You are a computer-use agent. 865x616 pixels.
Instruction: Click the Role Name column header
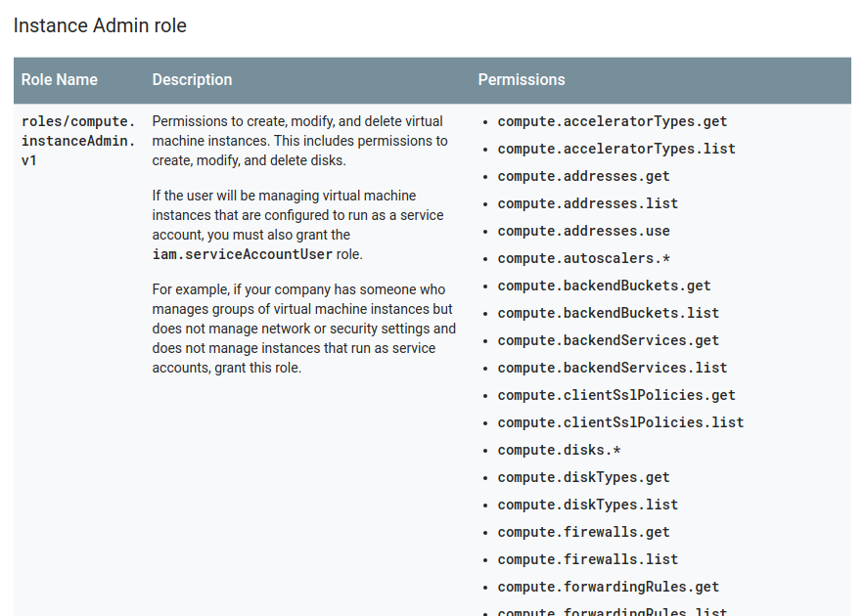click(x=60, y=79)
